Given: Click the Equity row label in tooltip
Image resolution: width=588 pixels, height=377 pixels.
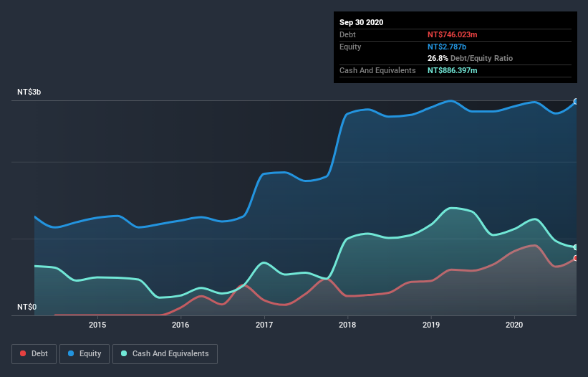Looking at the screenshot, I should (350, 47).
